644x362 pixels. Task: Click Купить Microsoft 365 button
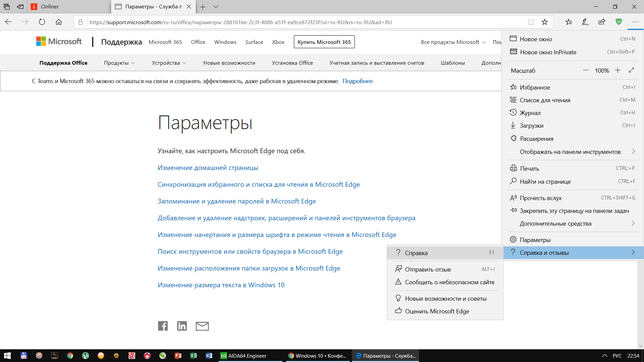pos(324,42)
